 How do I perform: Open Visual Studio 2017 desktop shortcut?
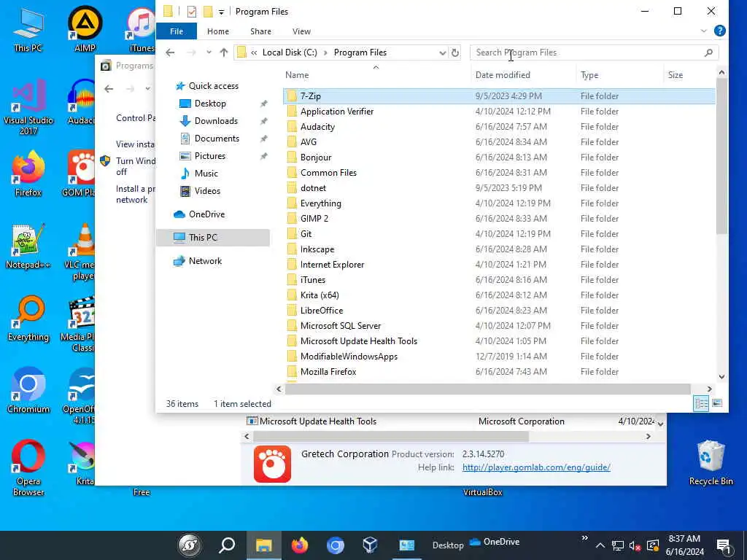click(28, 107)
